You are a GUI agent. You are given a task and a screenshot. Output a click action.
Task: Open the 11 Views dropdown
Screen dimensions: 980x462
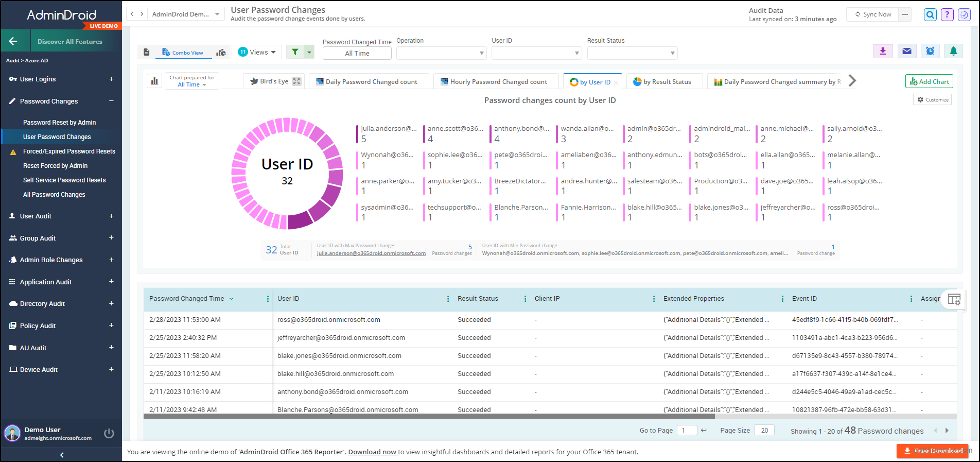(x=257, y=52)
